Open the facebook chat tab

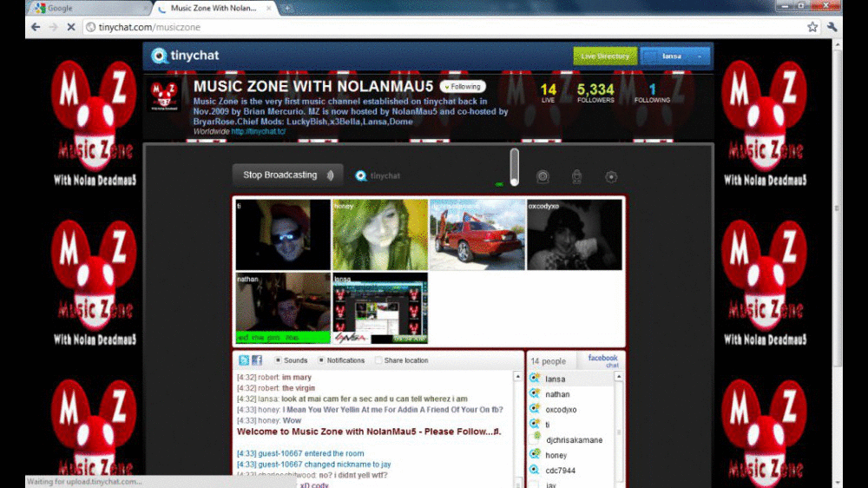pos(602,360)
